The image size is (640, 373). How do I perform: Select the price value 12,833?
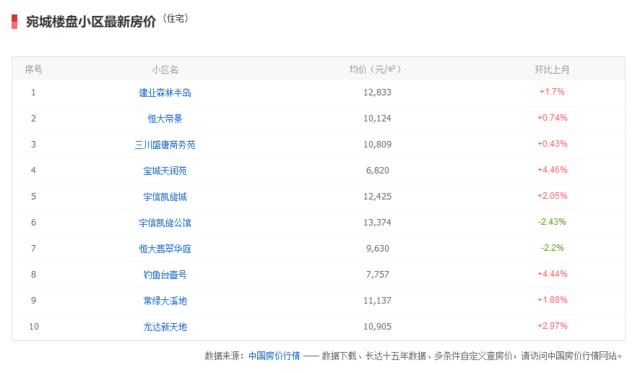click(x=378, y=93)
